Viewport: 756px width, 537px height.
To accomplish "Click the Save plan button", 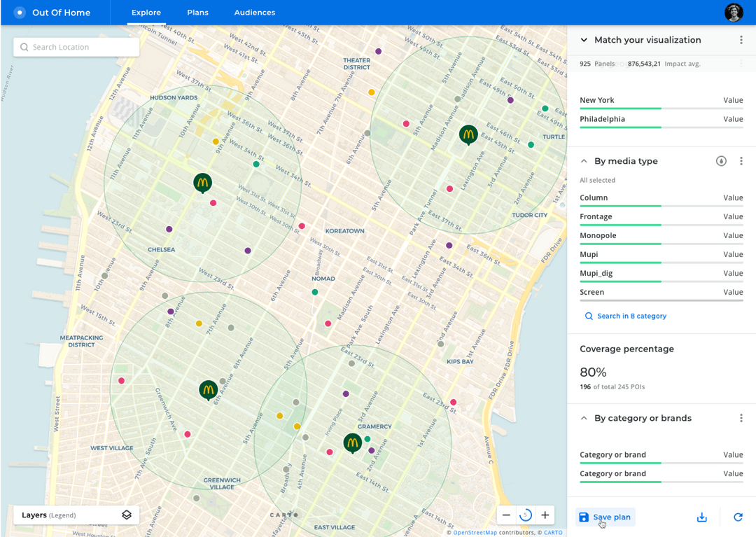I will (x=605, y=517).
